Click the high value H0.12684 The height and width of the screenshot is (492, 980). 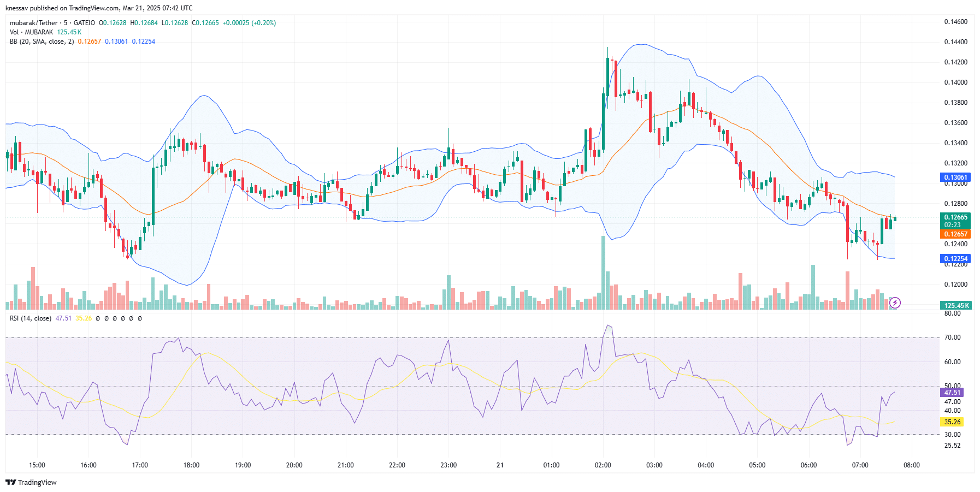pyautogui.click(x=144, y=23)
